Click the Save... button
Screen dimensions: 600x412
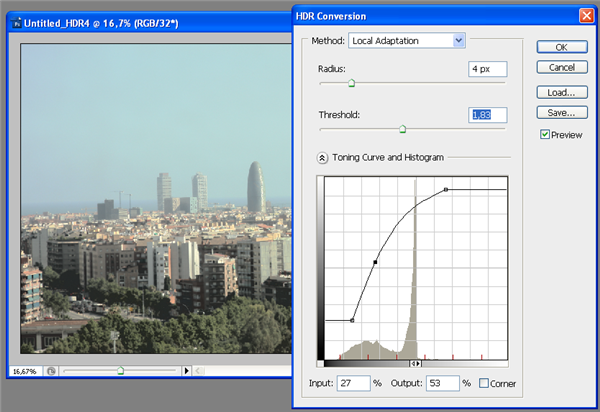pos(560,112)
